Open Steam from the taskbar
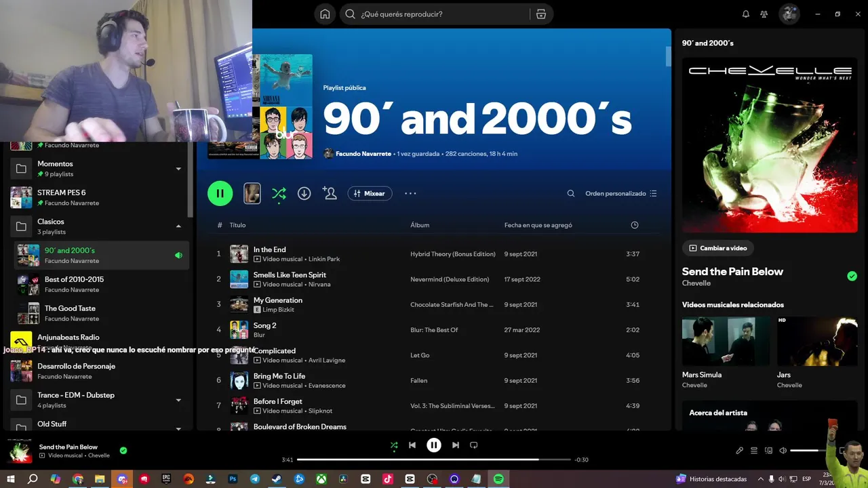The image size is (868, 488). (x=277, y=479)
